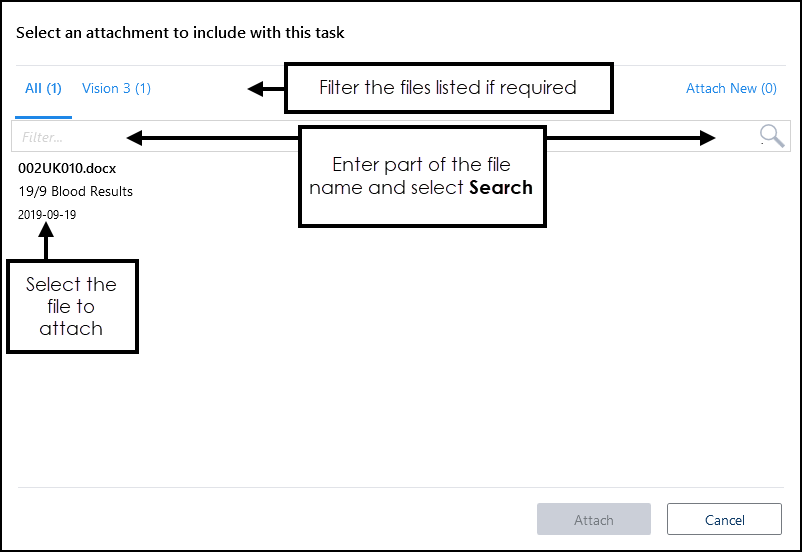Click the 'Select the file to attach' callout
Screen dimensions: 802x552
click(x=71, y=306)
